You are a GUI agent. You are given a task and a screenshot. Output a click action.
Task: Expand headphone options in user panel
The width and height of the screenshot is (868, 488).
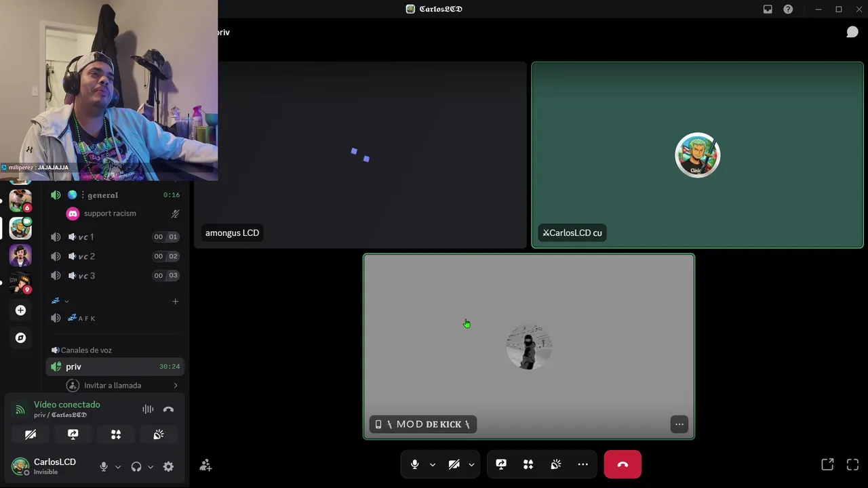coord(151,466)
